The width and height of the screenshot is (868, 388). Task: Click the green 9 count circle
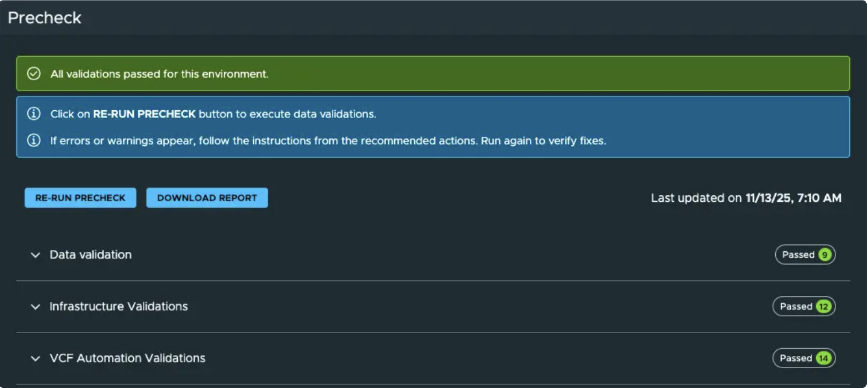[x=825, y=255]
